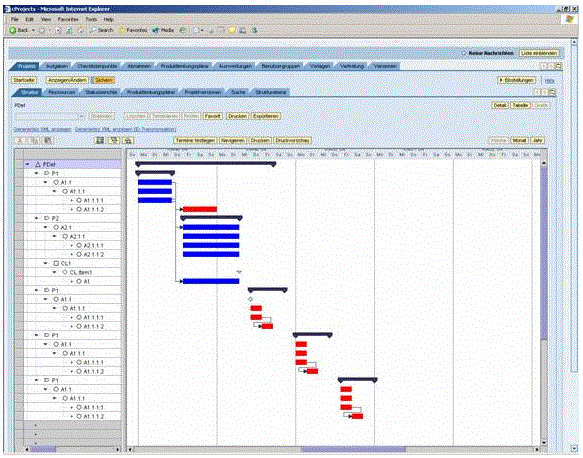The width and height of the screenshot is (583, 458).
Task: Select the Monat time scale button
Action: 519,141
